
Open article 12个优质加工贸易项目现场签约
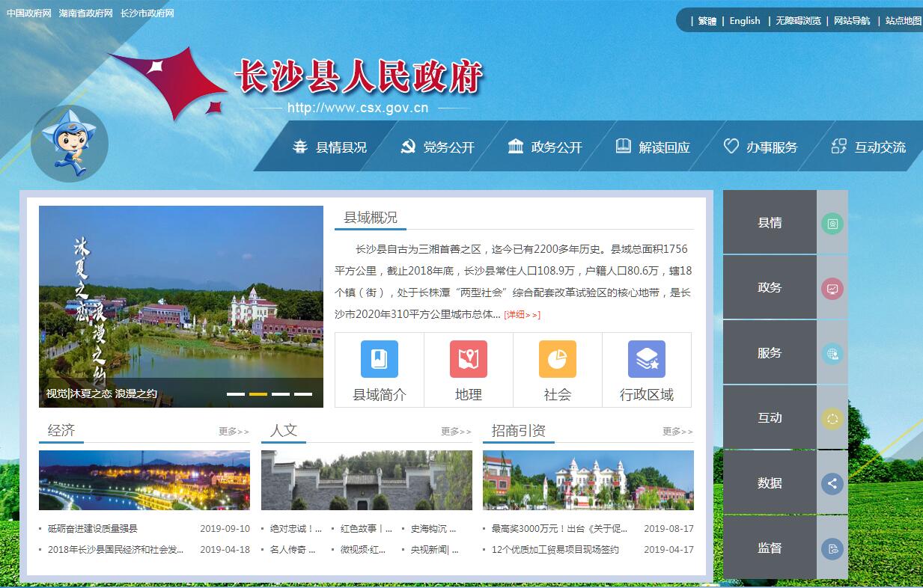pos(555,550)
